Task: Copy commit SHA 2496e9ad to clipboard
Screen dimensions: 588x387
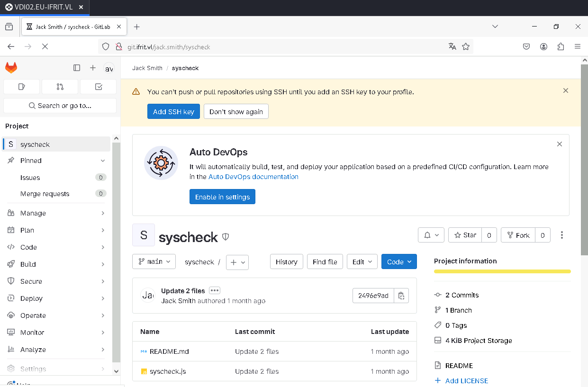Action: coord(401,296)
